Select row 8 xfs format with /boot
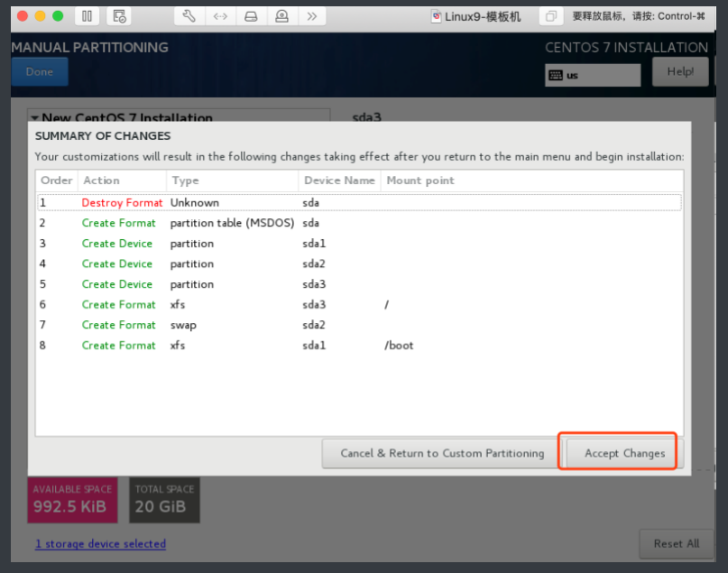 point(359,346)
